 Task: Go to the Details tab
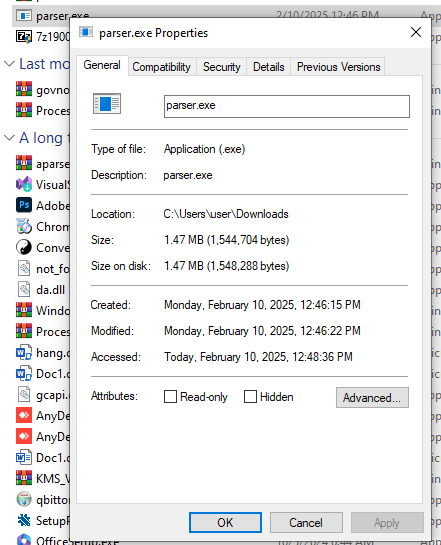click(x=269, y=67)
